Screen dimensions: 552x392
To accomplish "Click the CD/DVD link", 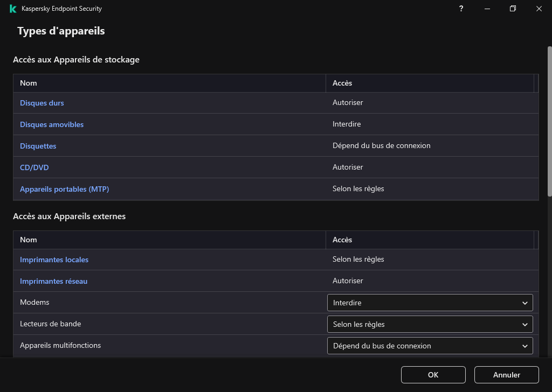I will (x=34, y=167).
